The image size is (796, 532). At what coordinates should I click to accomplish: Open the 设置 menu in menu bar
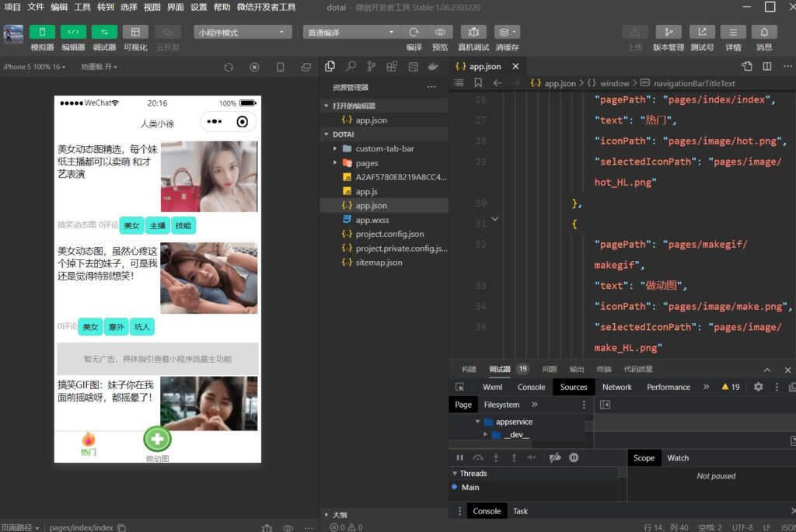pyautogui.click(x=199, y=7)
